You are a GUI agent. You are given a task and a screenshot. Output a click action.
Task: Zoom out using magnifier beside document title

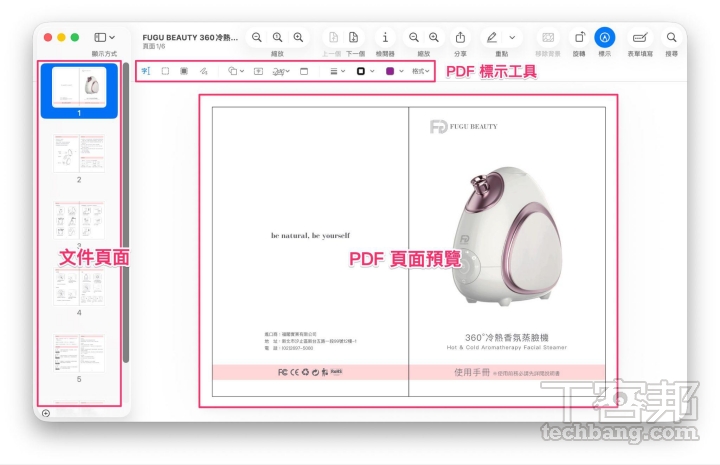(x=257, y=38)
